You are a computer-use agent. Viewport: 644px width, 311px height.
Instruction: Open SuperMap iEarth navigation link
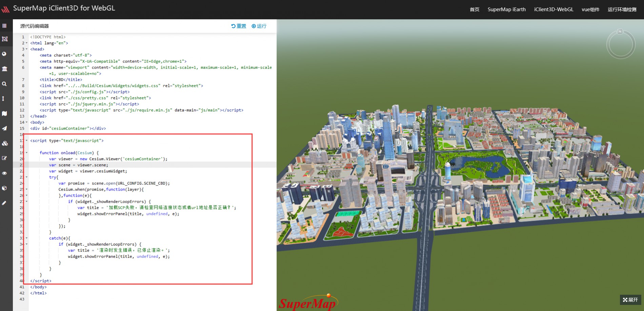[x=507, y=9]
